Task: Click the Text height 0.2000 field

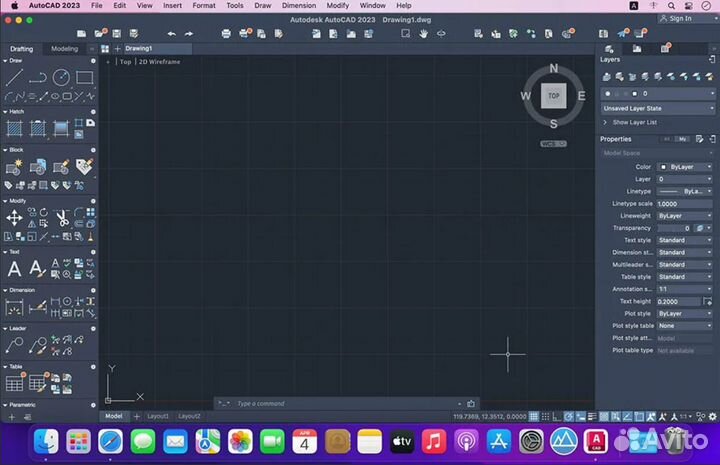Action: coord(679,302)
